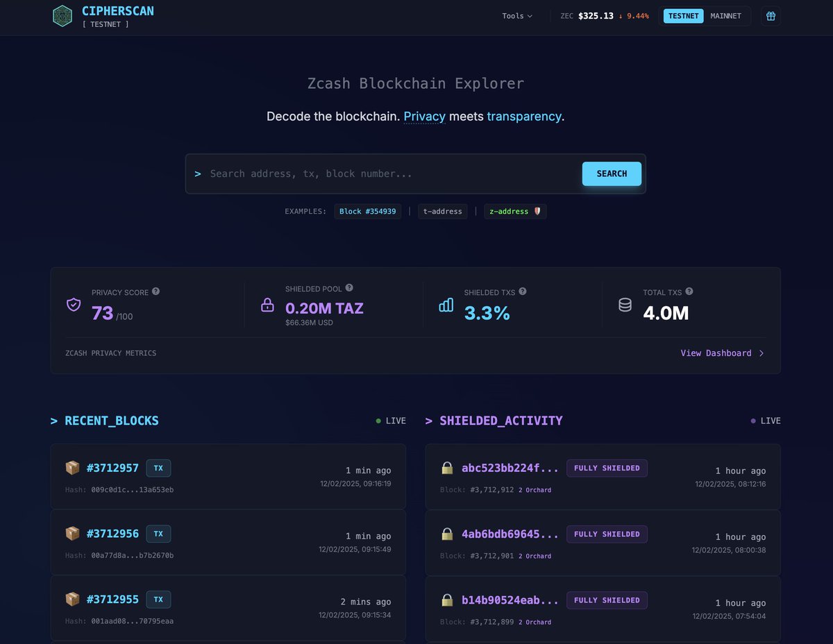Click the Total TXs database icon
Screen dimensions: 833x644
coord(625,305)
